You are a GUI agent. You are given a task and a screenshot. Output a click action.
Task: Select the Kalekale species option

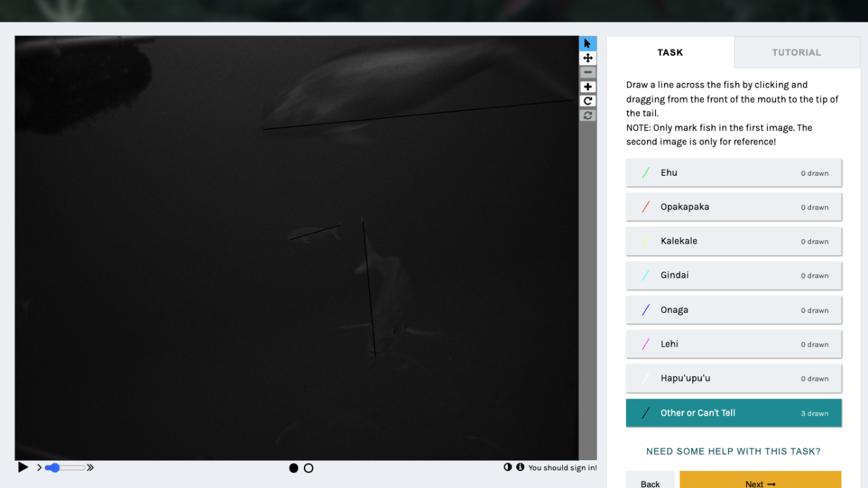(x=734, y=241)
